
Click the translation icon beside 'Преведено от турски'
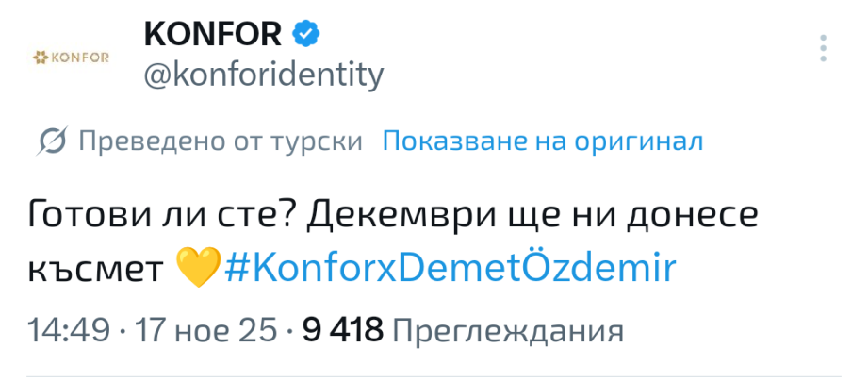click(x=51, y=142)
